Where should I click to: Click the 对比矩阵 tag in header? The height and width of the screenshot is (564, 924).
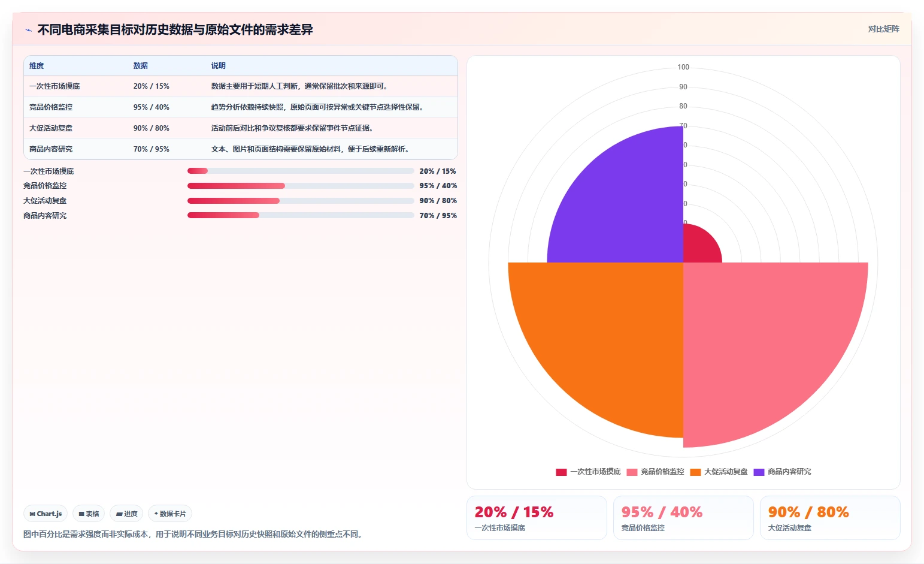[x=883, y=29]
